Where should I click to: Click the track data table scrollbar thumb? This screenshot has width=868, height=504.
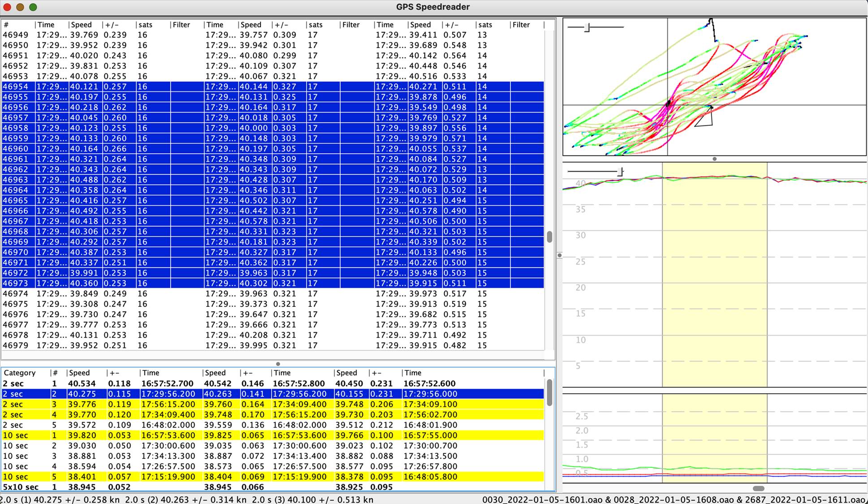click(549, 237)
